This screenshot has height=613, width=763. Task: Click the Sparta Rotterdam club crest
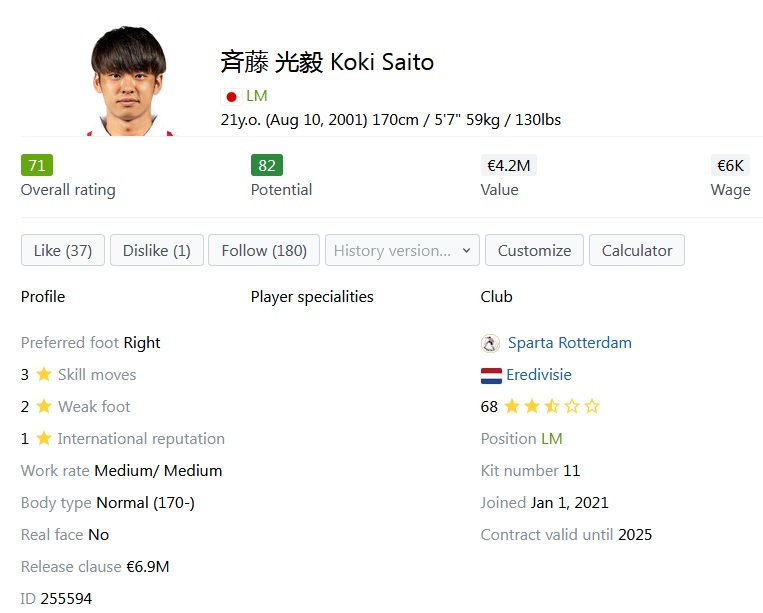(x=490, y=343)
